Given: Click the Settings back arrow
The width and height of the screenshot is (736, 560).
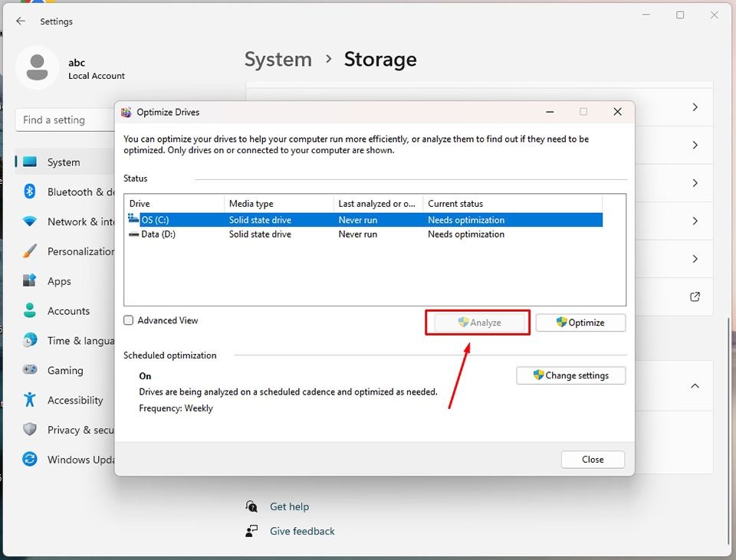Looking at the screenshot, I should point(20,21).
